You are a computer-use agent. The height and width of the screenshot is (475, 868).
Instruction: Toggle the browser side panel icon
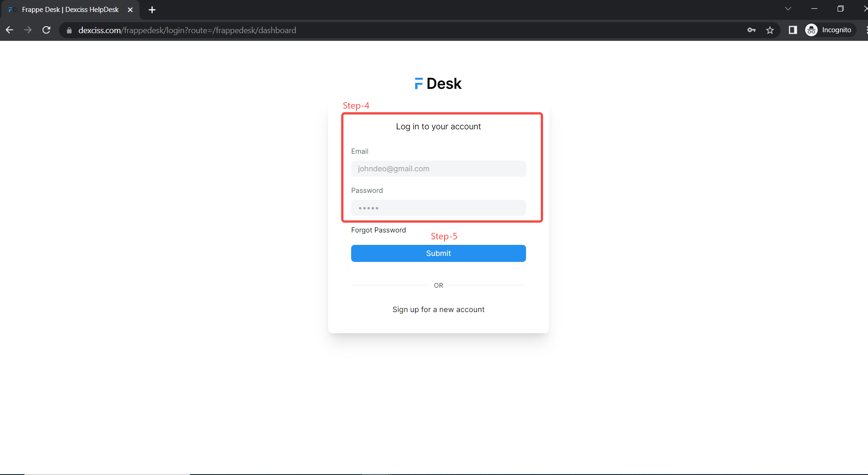click(x=793, y=30)
